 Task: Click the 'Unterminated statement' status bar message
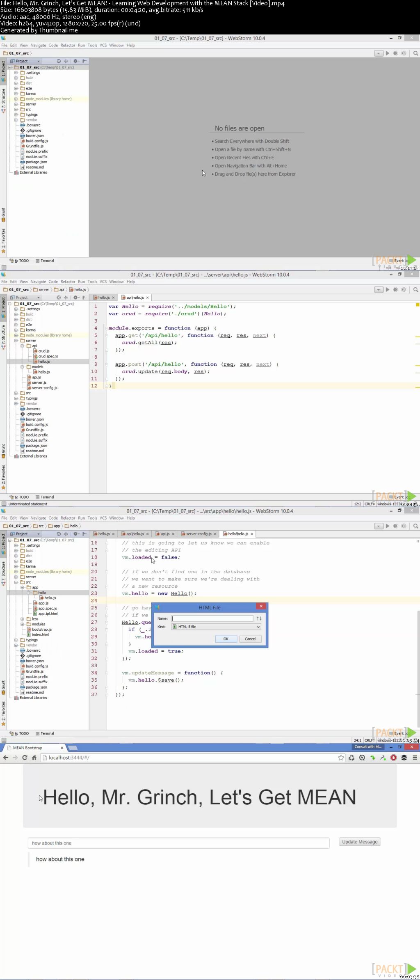[28, 504]
